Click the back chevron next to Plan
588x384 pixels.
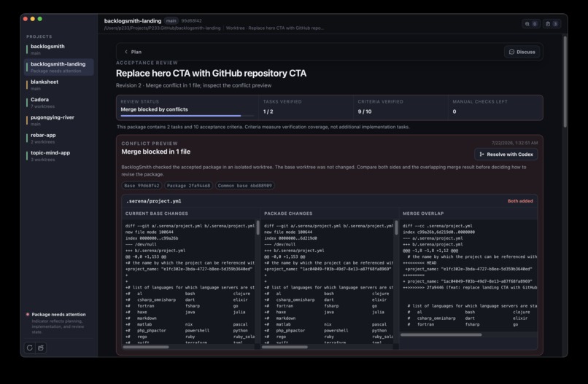[x=126, y=52]
